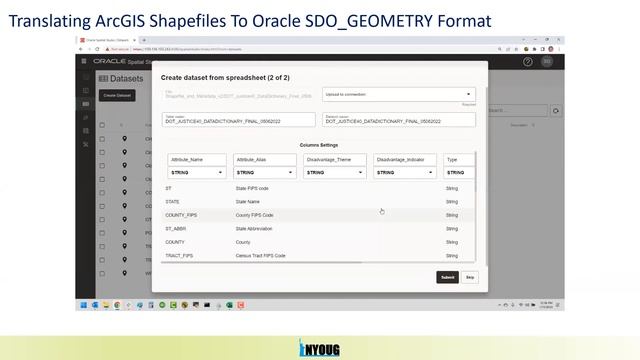
Task: Open the highlighted Datasets icon in sidebar
Action: tap(86, 104)
